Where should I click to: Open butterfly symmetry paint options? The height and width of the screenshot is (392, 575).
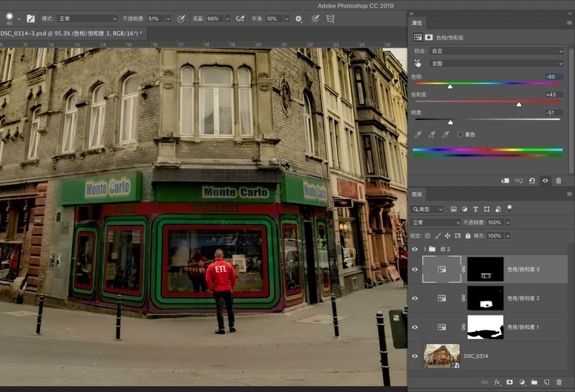click(331, 19)
